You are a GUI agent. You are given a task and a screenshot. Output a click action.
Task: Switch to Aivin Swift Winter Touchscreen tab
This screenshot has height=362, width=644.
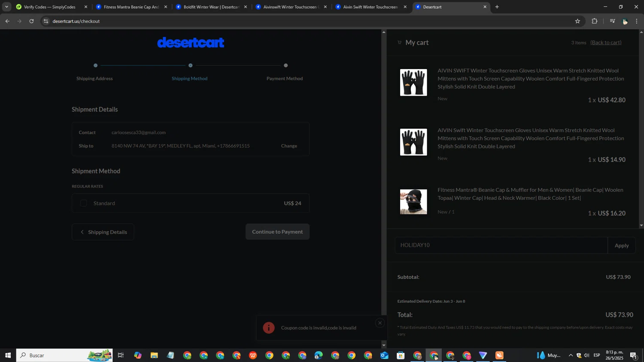[370, 7]
